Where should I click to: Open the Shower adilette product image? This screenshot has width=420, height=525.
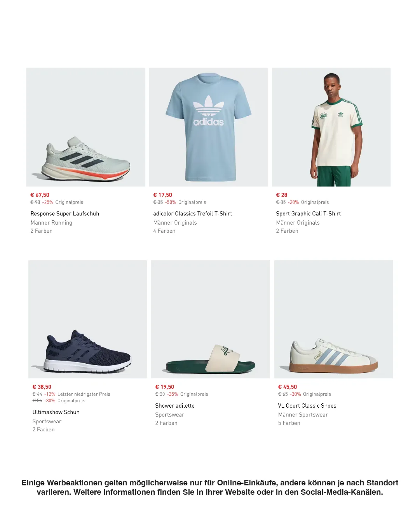click(211, 319)
